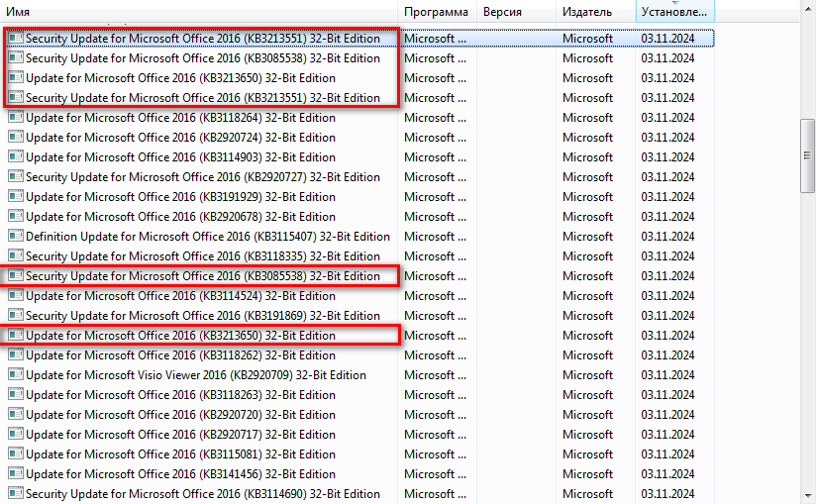The height and width of the screenshot is (504, 816).
Task: Click the icon of security update KB3114690
Action: [x=16, y=493]
